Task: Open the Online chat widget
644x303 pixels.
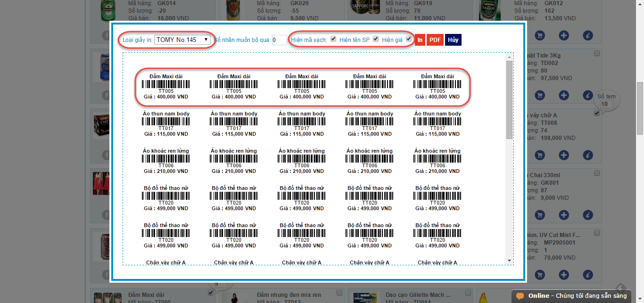Action: (x=571, y=296)
